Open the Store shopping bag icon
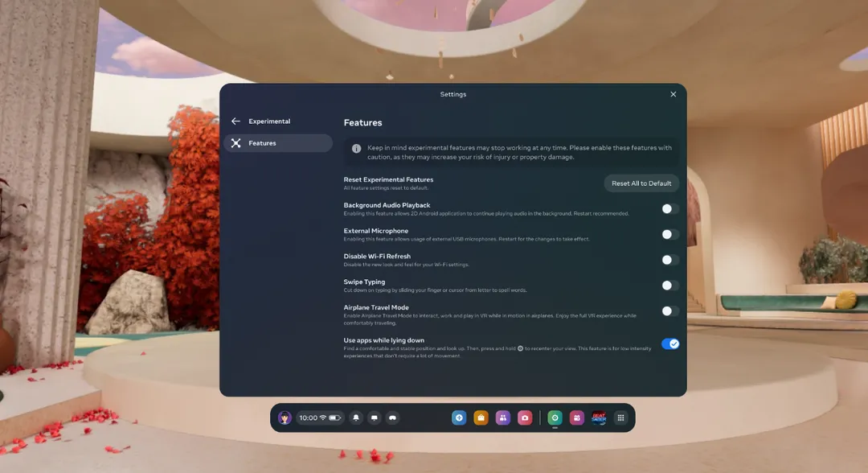This screenshot has height=473, width=868. (x=481, y=417)
